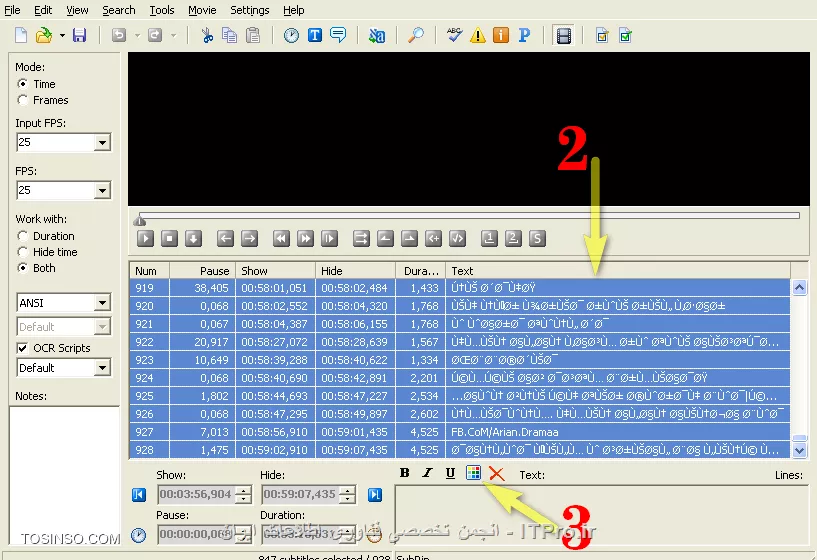Select Time mode

[22, 84]
